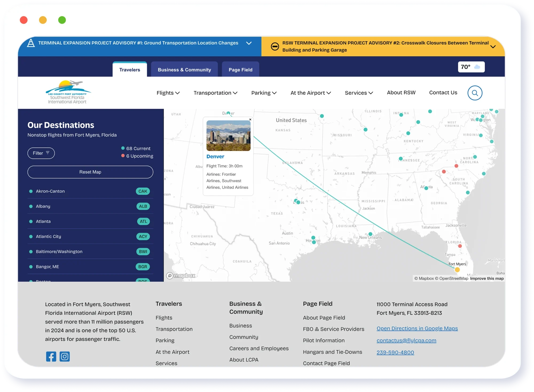The height and width of the screenshot is (392, 534).
Task: Click the OpenStreetMap attribution link
Action: [451, 279]
